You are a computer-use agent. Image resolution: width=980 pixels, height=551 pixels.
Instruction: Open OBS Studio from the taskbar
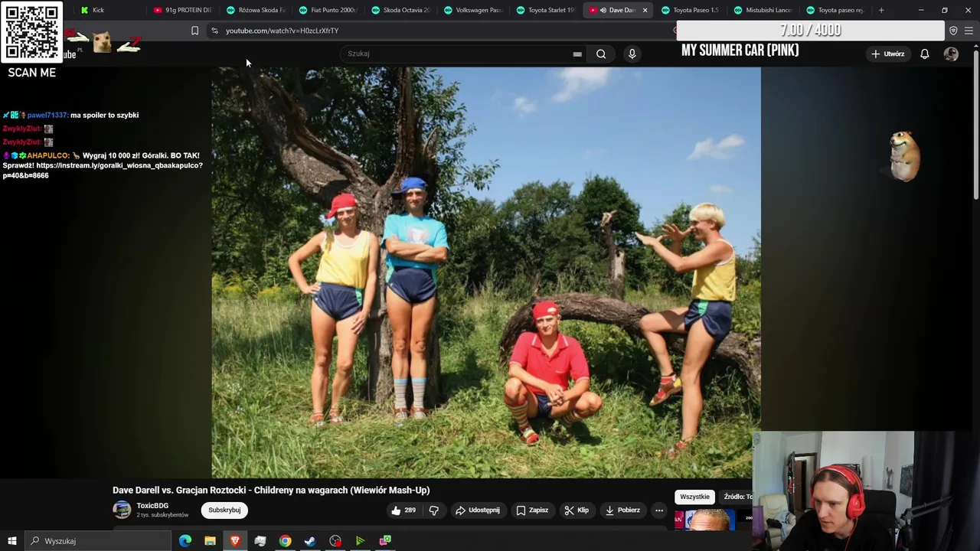pos(335,541)
